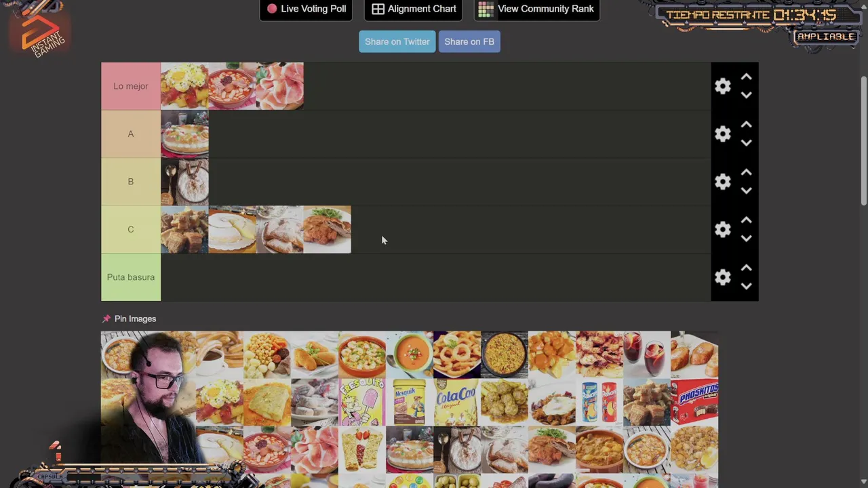Pick the chickpea cocido image in pool
868x488 pixels.
click(x=267, y=354)
